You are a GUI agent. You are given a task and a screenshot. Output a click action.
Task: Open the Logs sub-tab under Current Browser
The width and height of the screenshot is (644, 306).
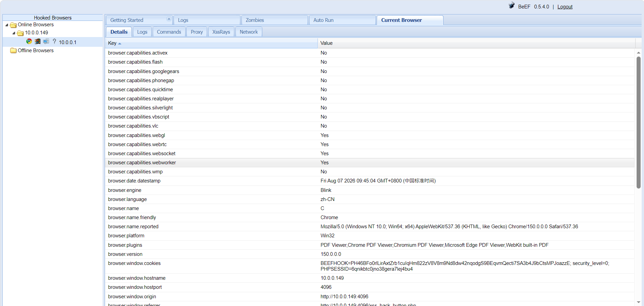click(142, 32)
